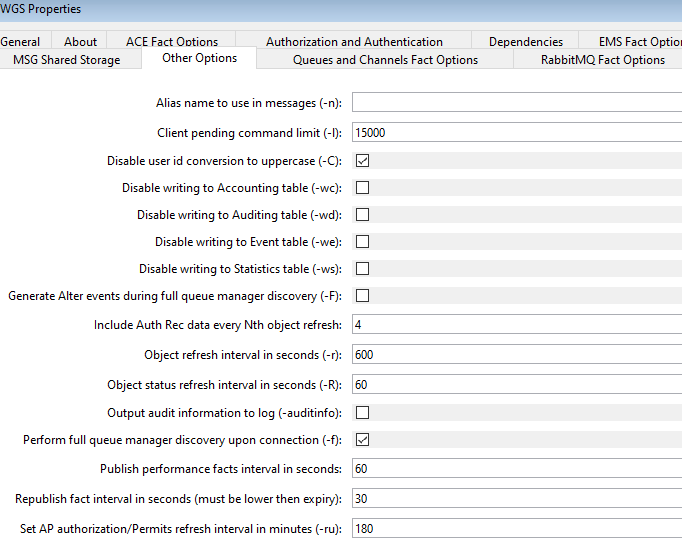Click the 'Object refresh interval in seconds (-r):' label
This screenshot has width=682, height=542.
pyautogui.click(x=243, y=355)
